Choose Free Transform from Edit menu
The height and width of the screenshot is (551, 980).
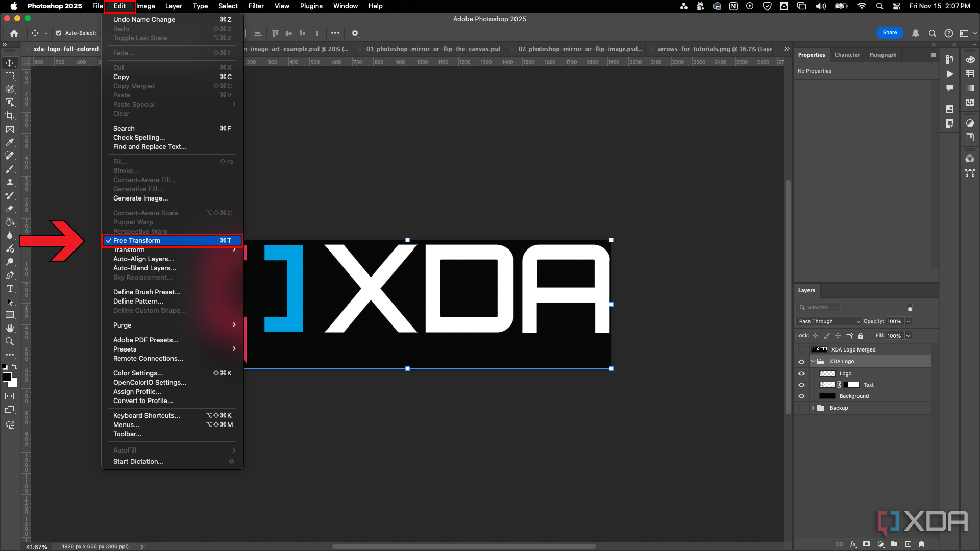click(x=172, y=241)
